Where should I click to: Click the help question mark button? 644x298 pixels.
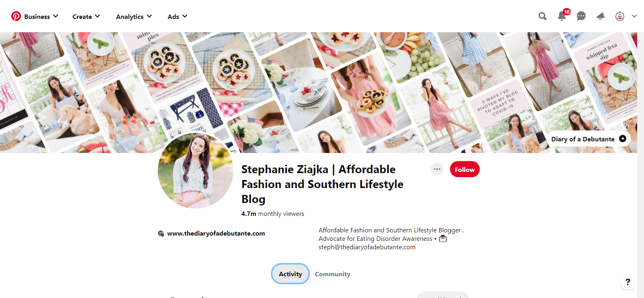[627, 282]
